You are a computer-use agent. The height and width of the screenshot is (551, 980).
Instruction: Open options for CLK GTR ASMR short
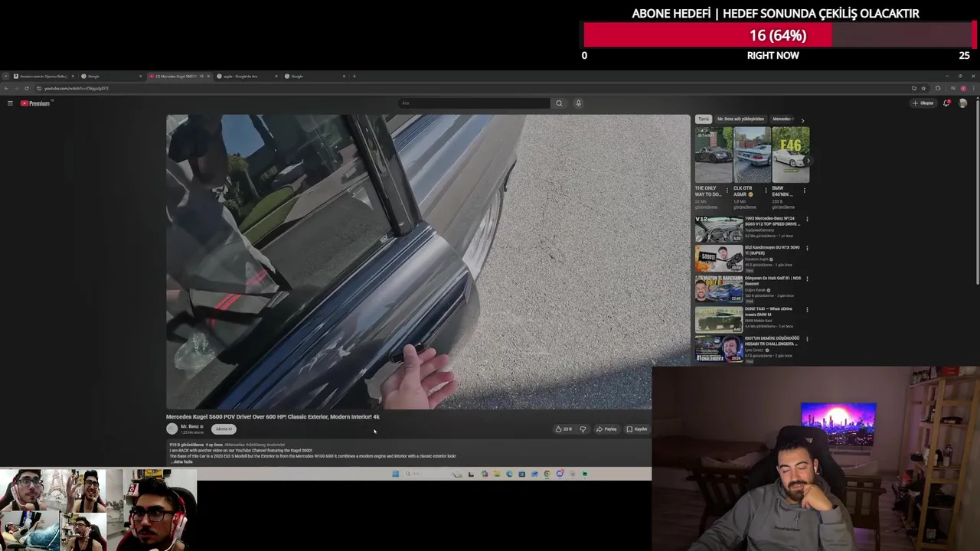(766, 190)
